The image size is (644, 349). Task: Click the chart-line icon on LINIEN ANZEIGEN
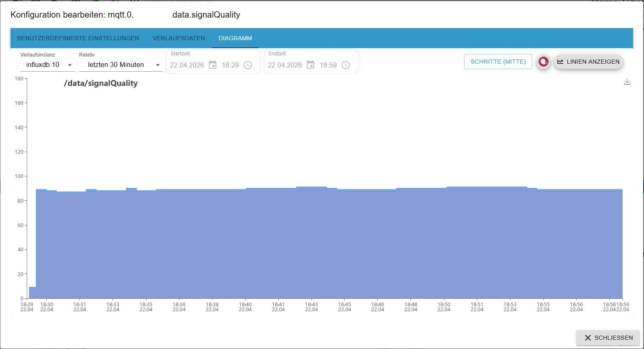pos(561,62)
